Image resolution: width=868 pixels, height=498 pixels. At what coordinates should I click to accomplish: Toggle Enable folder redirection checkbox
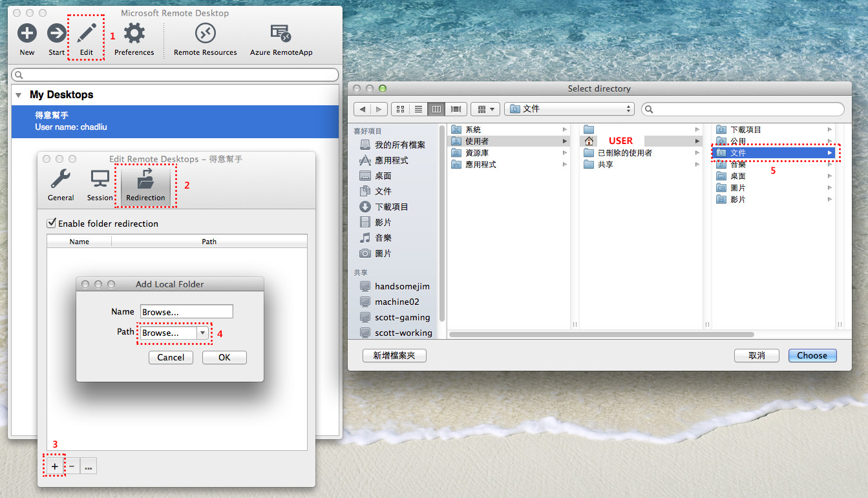coord(51,223)
